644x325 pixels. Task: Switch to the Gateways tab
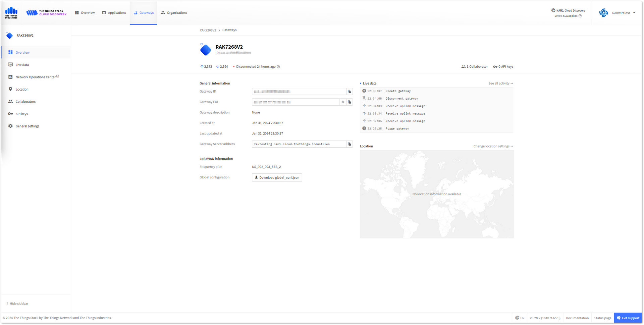(x=144, y=13)
